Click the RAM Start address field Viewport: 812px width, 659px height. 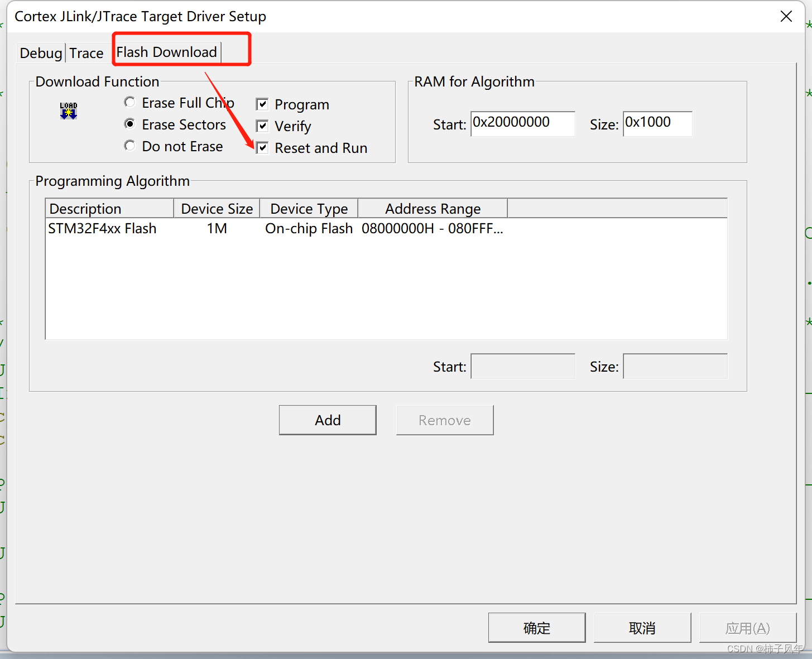pos(522,123)
